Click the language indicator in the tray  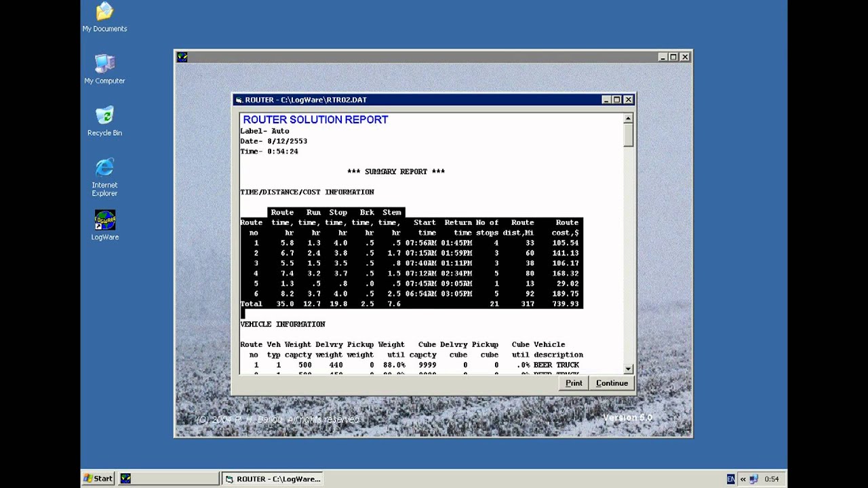coord(730,479)
